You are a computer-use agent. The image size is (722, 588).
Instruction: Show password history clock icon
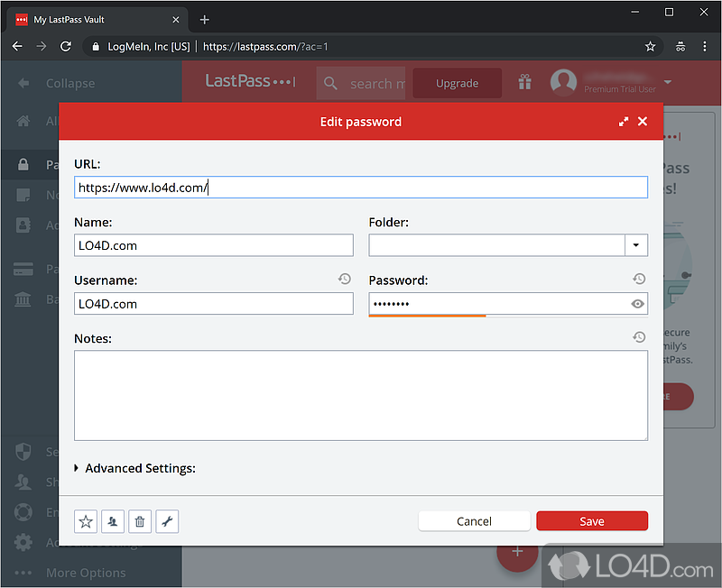click(639, 280)
